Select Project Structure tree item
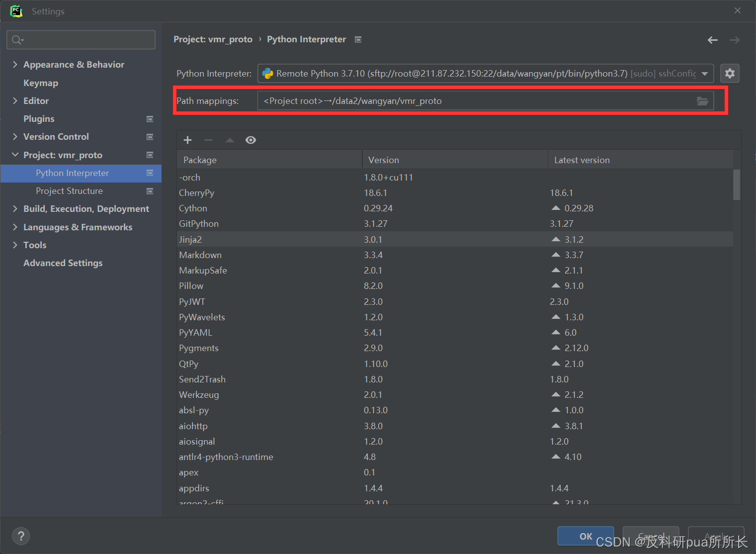756x554 pixels. click(69, 191)
